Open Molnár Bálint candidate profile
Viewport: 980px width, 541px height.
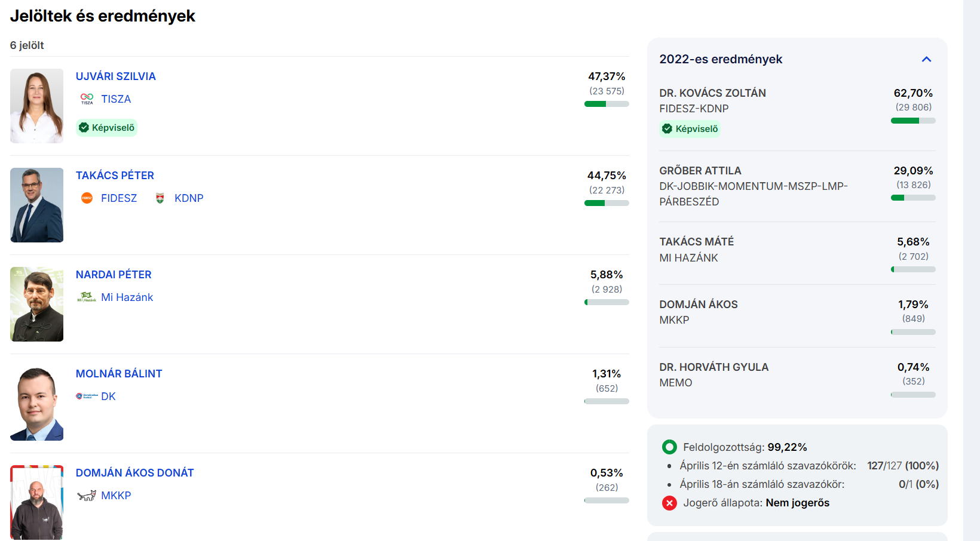119,374
